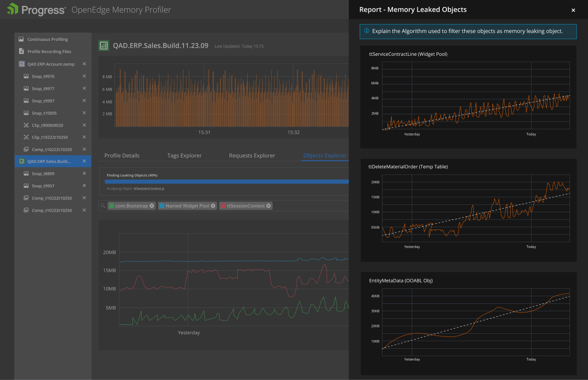Click the ttServiceContractLine memory chart
The width and height of the screenshot is (588, 380).
(476, 95)
